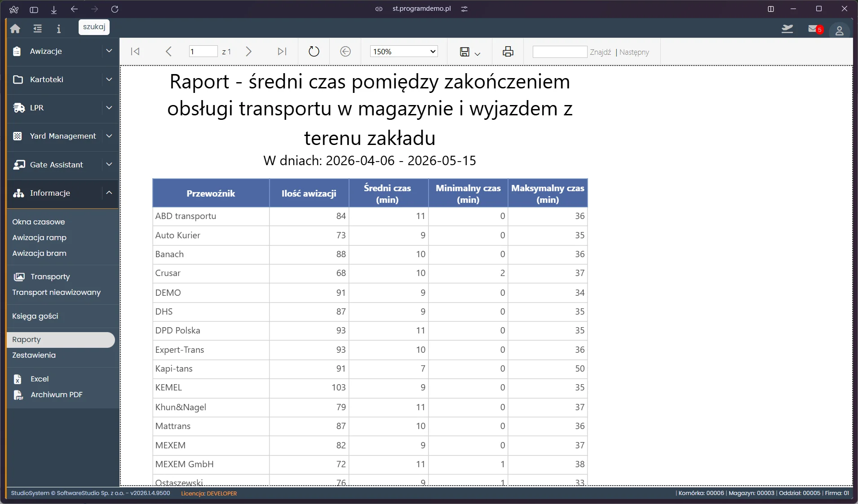Click the Następny link
The image size is (858, 504).
[x=634, y=52]
